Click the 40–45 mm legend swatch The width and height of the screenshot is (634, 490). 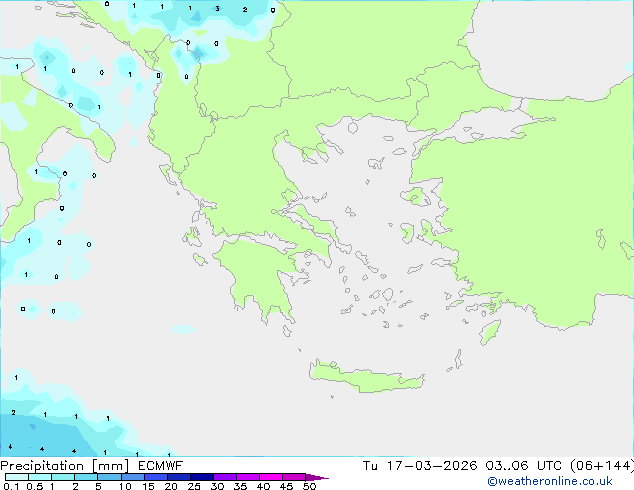pyautogui.click(x=271, y=477)
